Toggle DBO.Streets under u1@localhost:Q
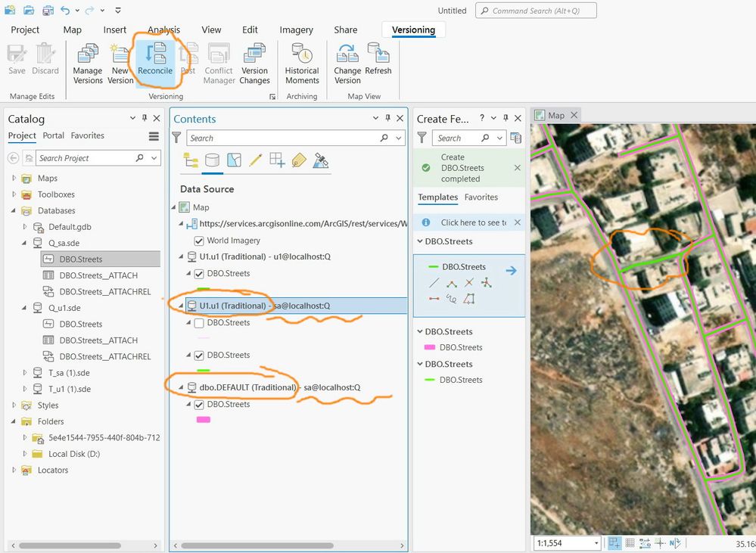Screen dimensions: 756x553 198,274
